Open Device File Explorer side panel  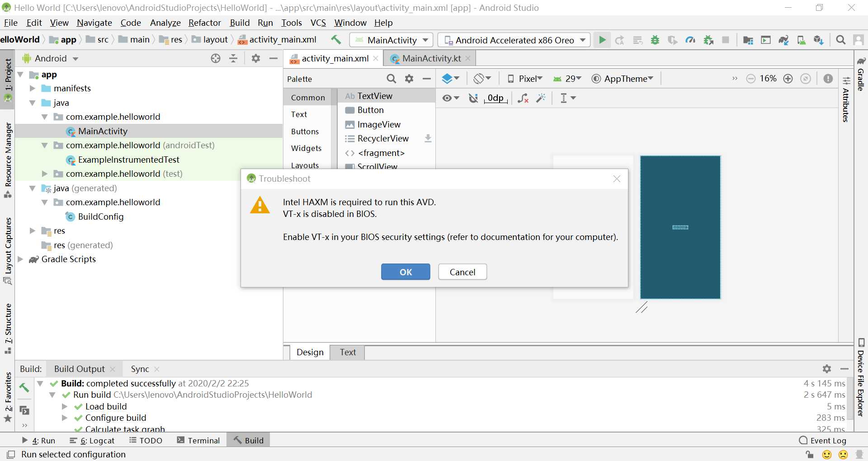pyautogui.click(x=861, y=378)
